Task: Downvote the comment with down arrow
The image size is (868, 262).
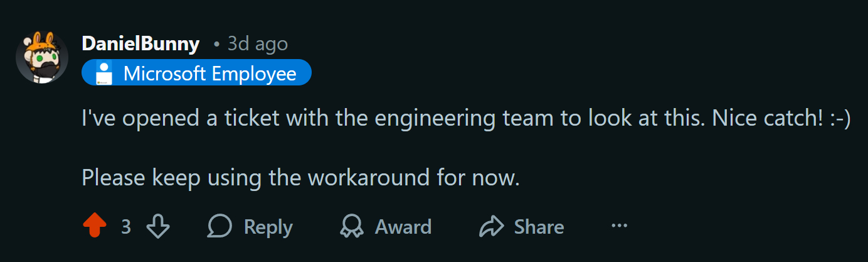Action: pos(157,226)
